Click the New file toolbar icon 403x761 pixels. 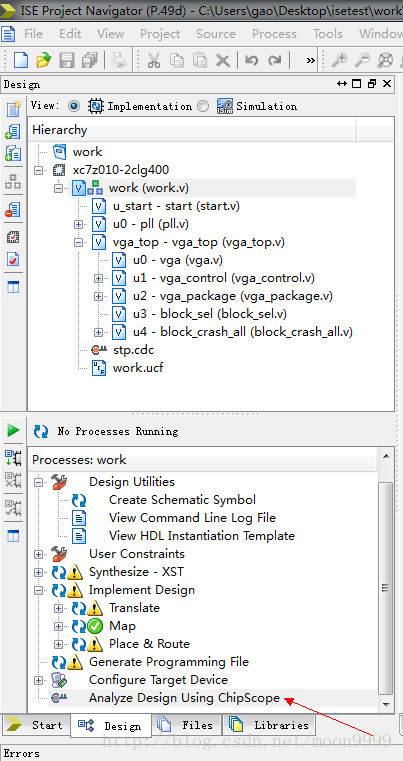tap(21, 60)
